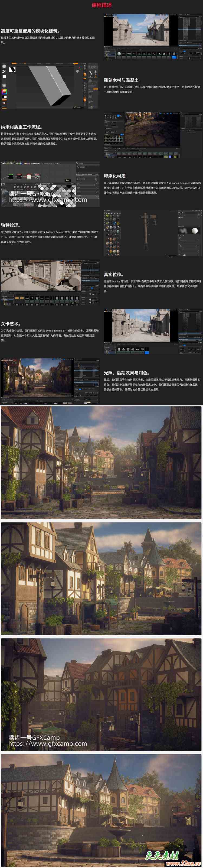Viewport: 203px width, 868px height.
Task: Select the 真实位移 heading
Action: [113, 275]
